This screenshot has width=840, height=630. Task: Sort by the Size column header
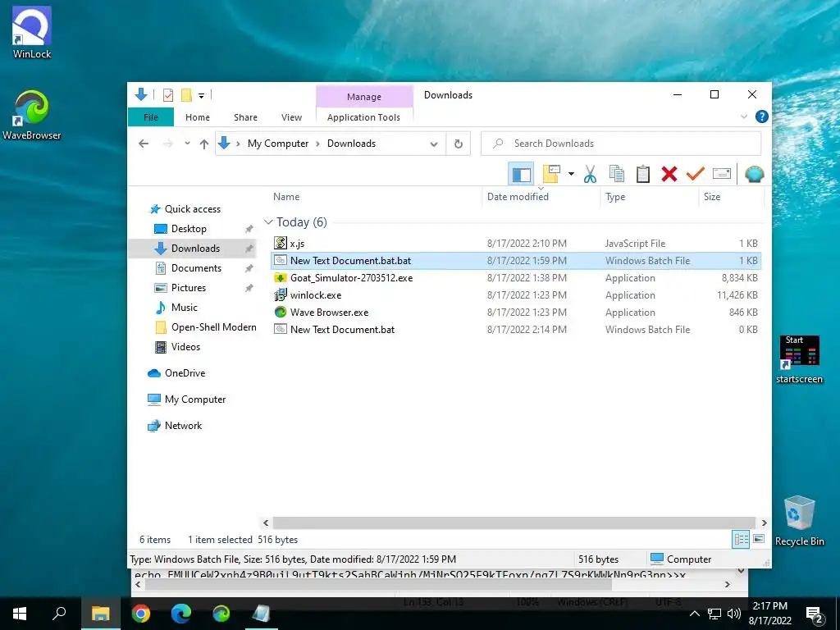(x=712, y=197)
